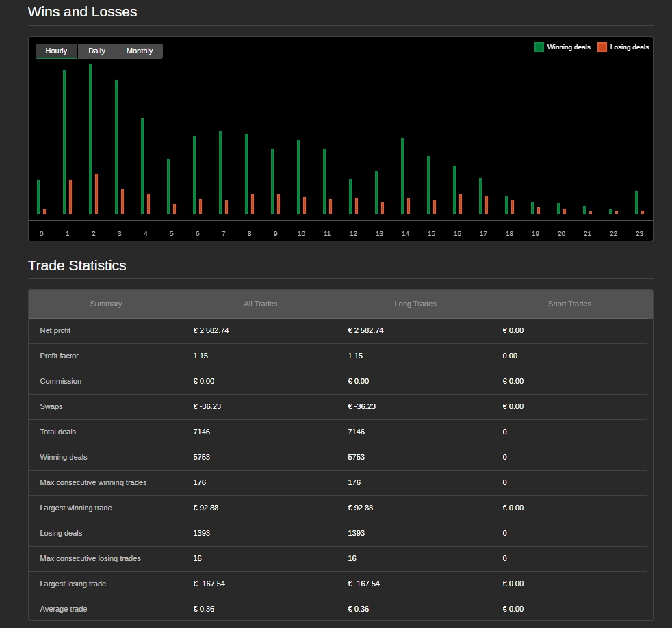Click the Long Trades column header

coord(415,304)
